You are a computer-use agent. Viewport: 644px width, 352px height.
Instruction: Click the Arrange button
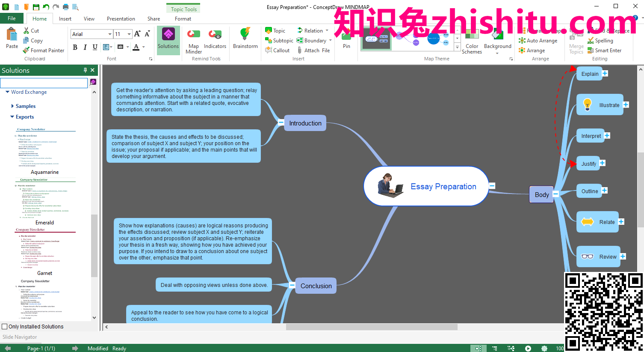[532, 50]
